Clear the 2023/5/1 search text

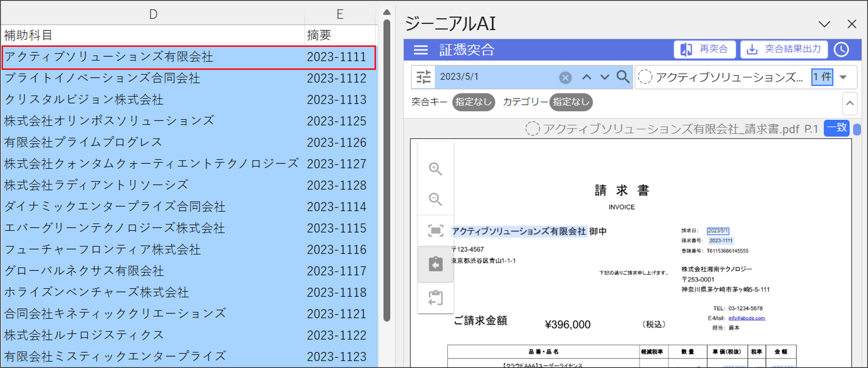tap(565, 77)
